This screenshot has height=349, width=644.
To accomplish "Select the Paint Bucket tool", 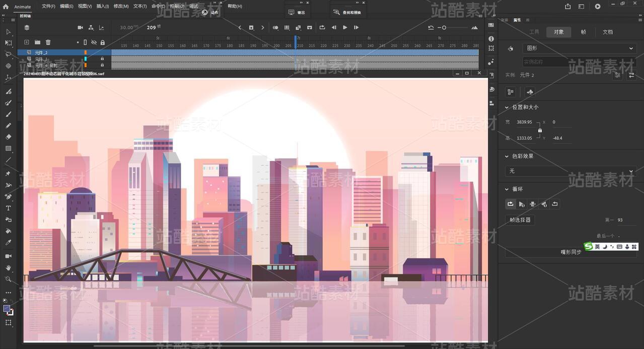I will pyautogui.click(x=8, y=231).
